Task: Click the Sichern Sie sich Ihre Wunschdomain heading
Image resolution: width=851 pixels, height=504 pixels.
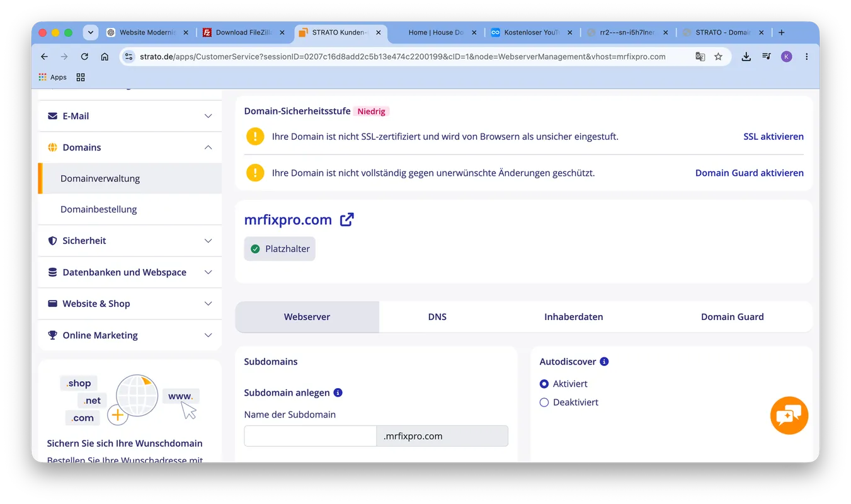Action: pyautogui.click(x=125, y=443)
